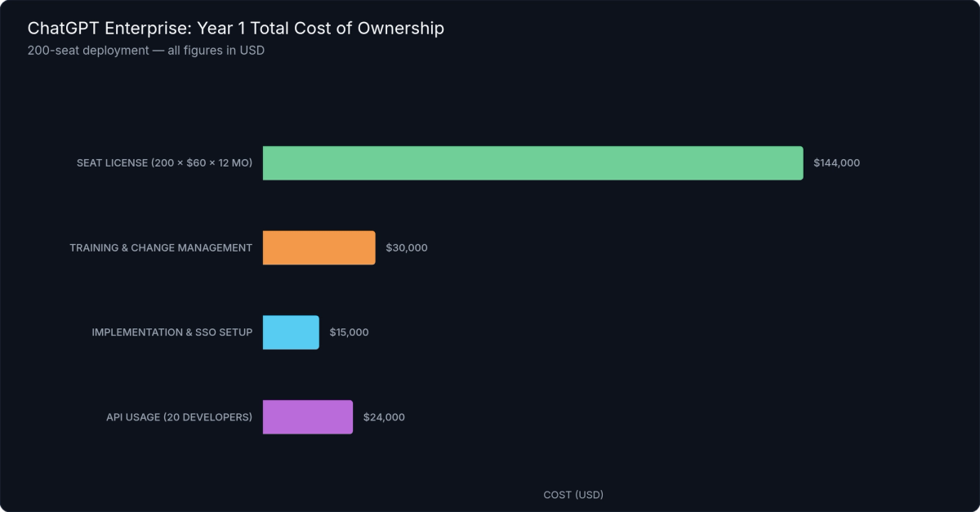Select the SEAT LICENSE axis label
This screenshot has width=980, height=512.
(x=164, y=163)
